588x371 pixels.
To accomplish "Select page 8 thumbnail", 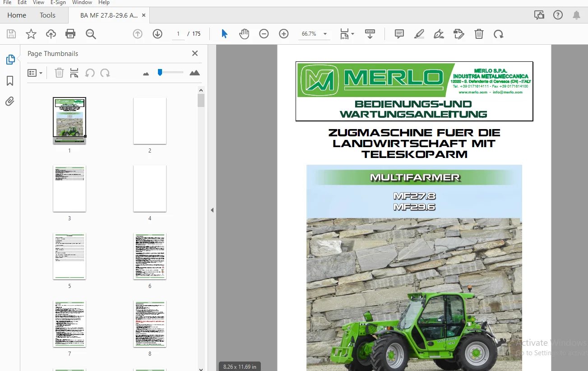I will click(150, 324).
